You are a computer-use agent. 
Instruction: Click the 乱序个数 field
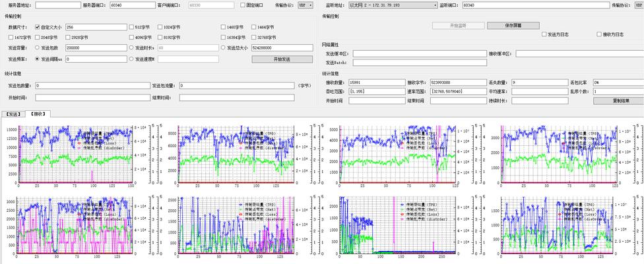(x=618, y=92)
